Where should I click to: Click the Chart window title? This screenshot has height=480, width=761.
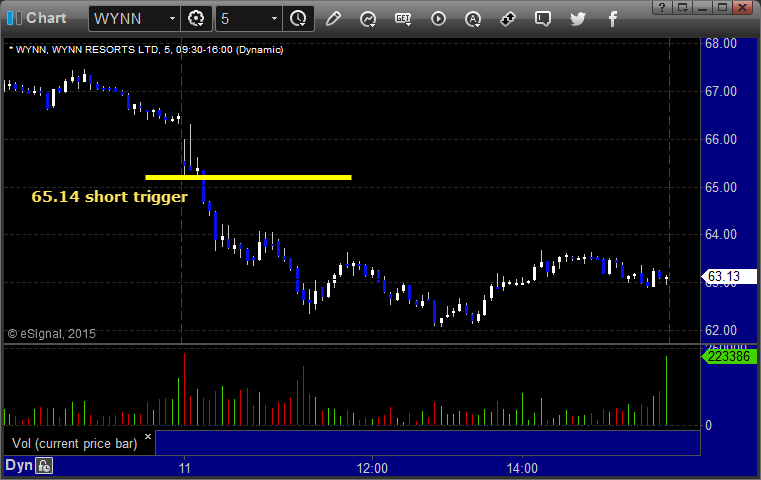point(46,18)
